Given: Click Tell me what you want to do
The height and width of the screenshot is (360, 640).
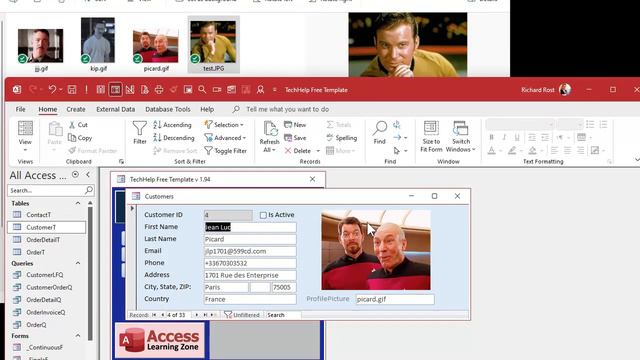Looking at the screenshot, I should [287, 109].
